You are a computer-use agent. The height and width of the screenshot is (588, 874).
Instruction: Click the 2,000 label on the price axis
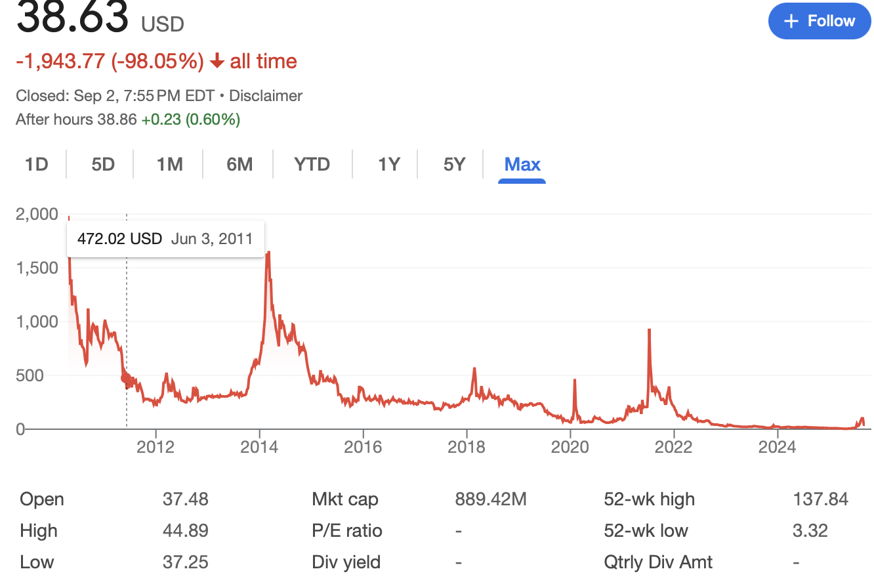coord(37,214)
